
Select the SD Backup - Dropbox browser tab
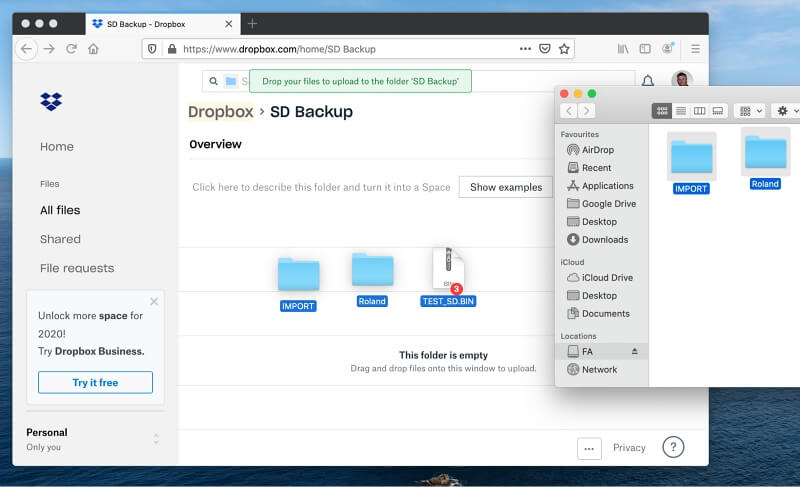point(163,24)
